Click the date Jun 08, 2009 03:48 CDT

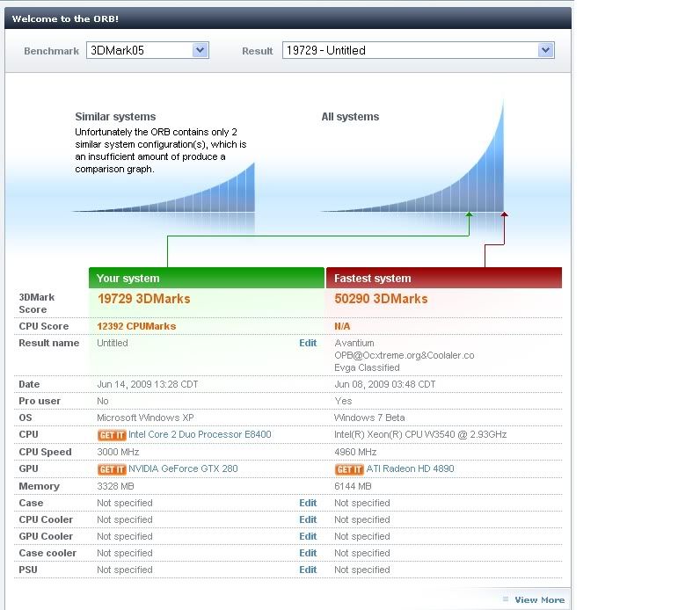(385, 384)
